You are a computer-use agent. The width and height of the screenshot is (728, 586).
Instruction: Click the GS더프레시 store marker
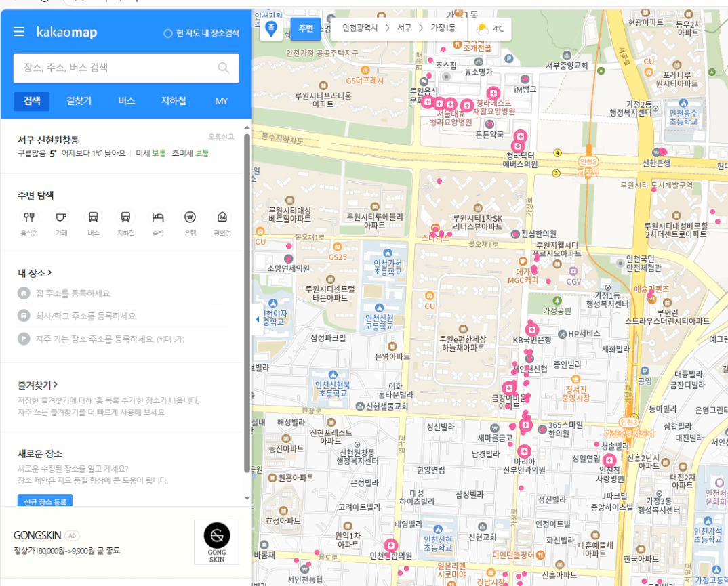click(365, 70)
